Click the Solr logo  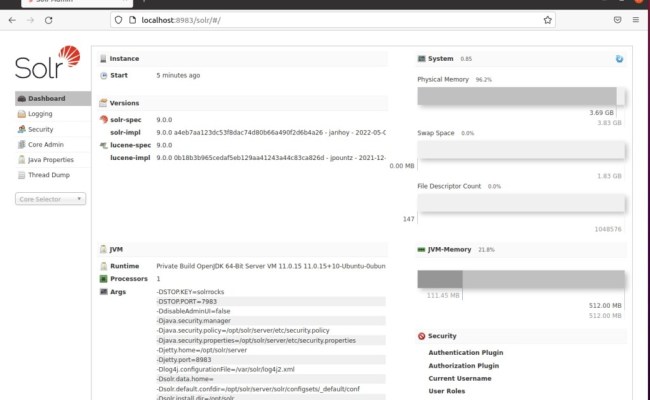point(47,62)
